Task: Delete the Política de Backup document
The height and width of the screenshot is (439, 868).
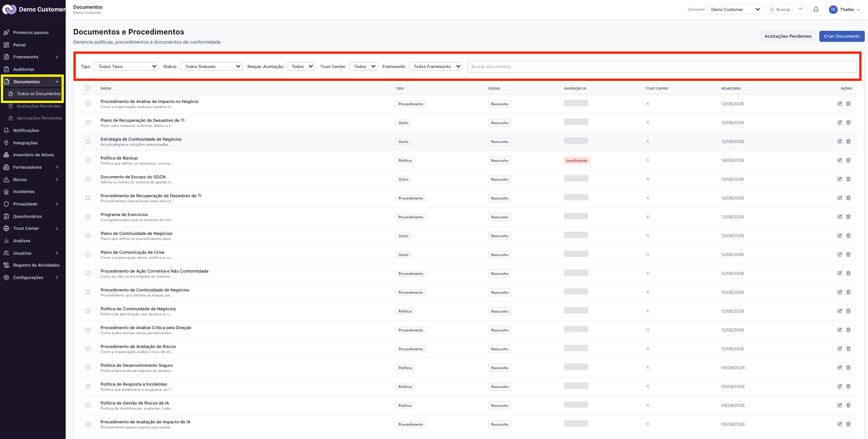Action: click(x=848, y=160)
